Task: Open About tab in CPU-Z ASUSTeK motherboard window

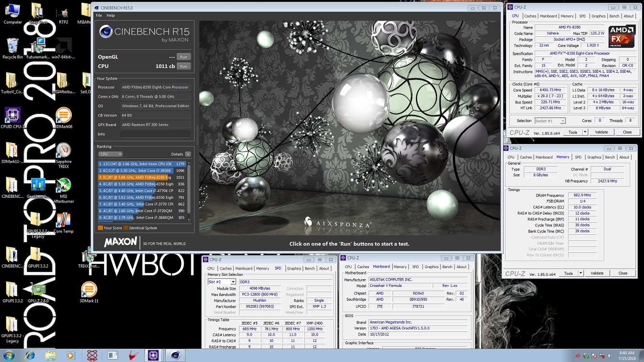Action: point(461,267)
